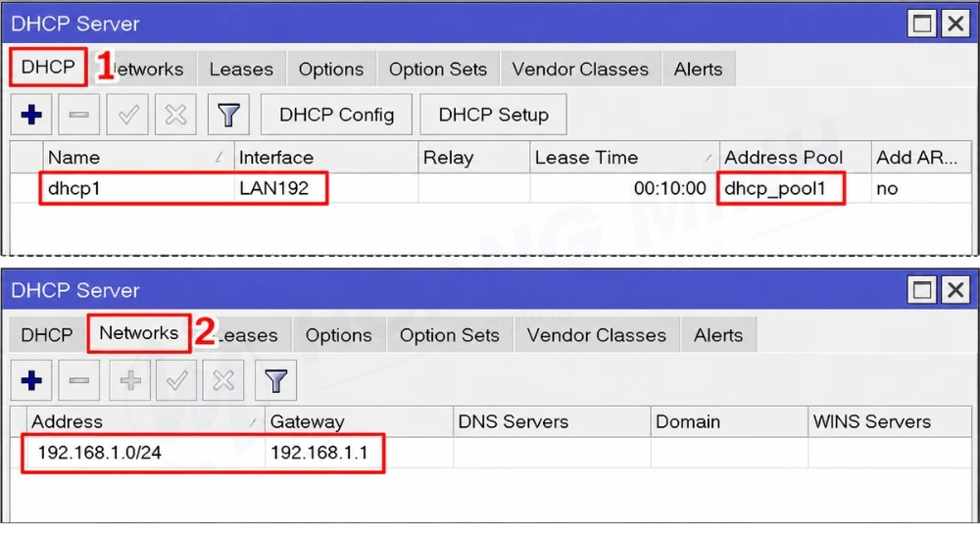Select the dhcp1 server name cell
Image resolution: width=980 pixels, height=539 pixels.
[138, 188]
